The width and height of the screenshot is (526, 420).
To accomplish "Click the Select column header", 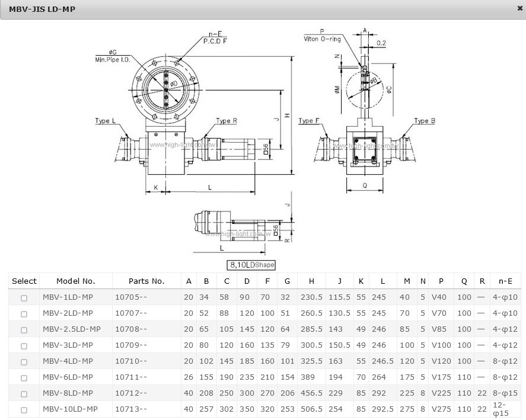I will (x=24, y=281).
